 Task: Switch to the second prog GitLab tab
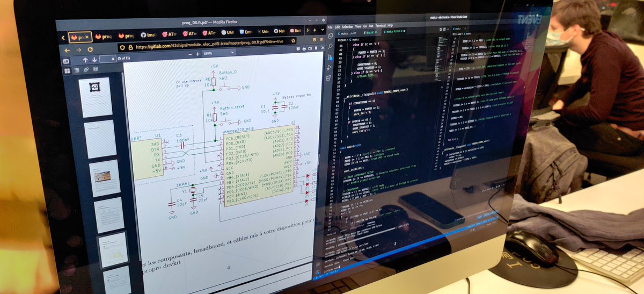[x=103, y=37]
